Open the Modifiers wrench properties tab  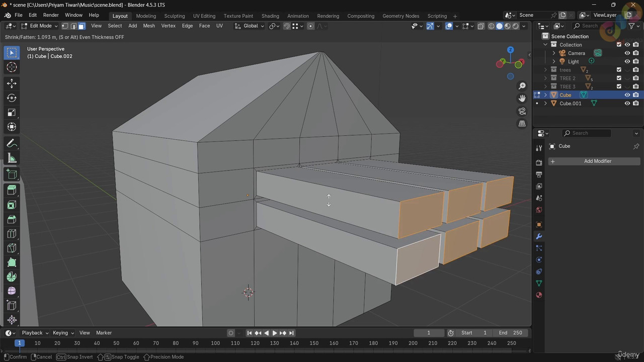point(539,236)
